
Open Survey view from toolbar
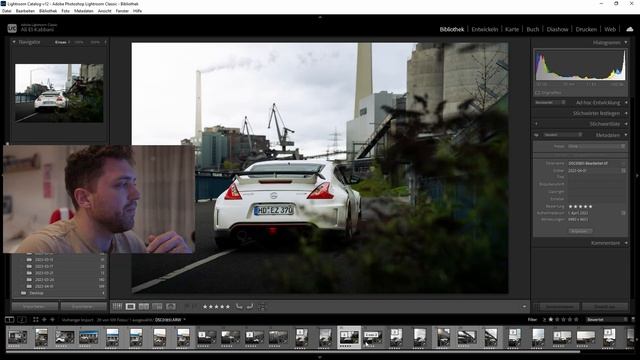coord(157,307)
